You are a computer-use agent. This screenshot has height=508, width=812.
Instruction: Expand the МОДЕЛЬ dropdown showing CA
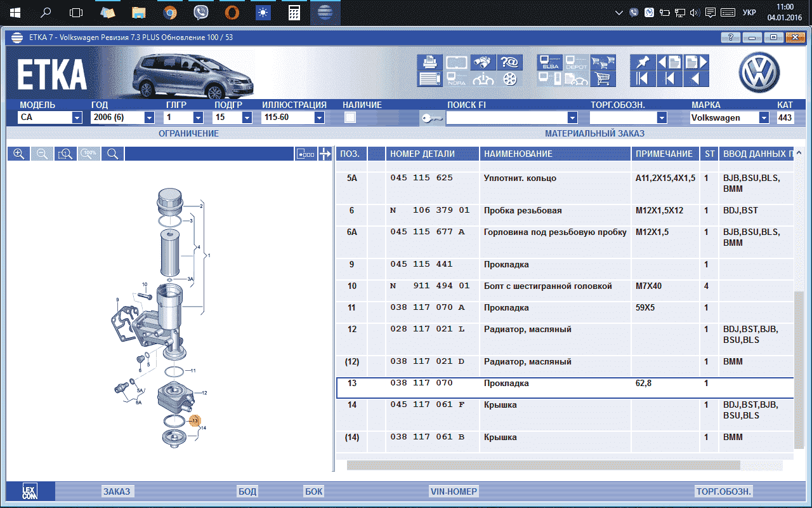click(77, 117)
